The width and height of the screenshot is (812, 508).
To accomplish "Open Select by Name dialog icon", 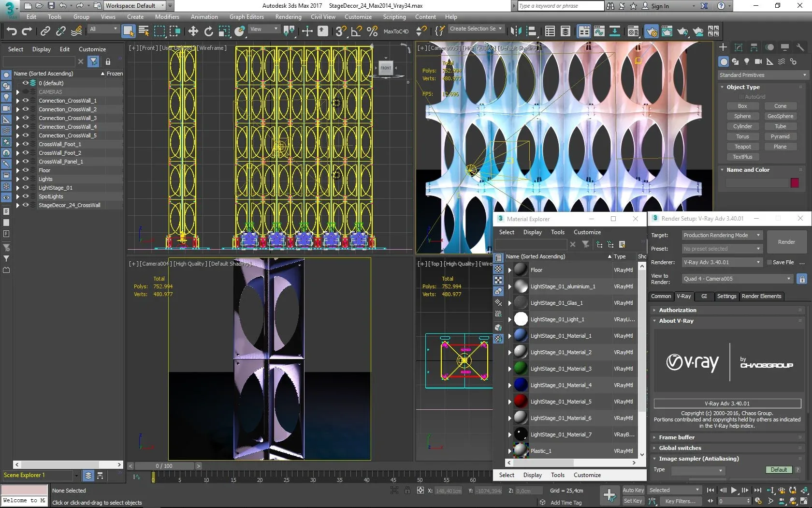I will (144, 31).
